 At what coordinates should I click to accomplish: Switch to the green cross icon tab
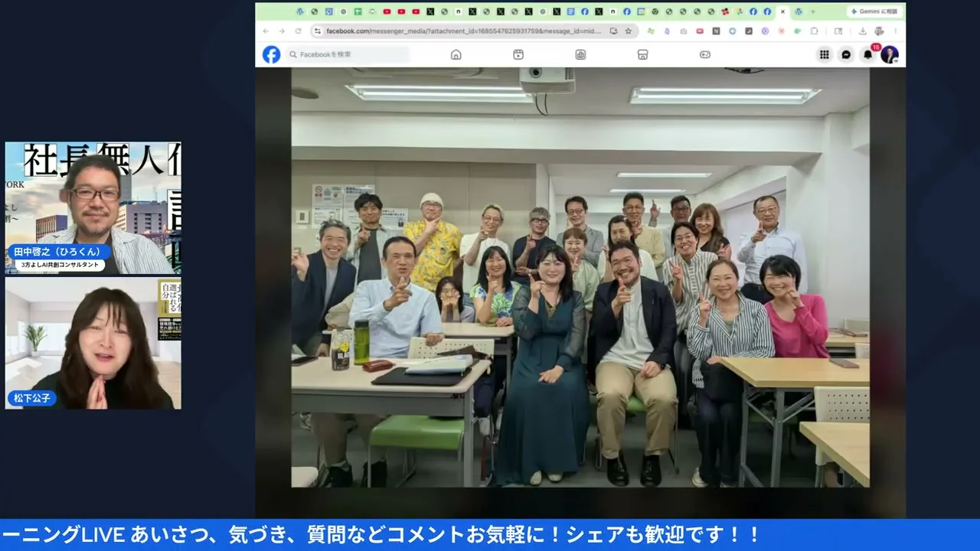357,11
